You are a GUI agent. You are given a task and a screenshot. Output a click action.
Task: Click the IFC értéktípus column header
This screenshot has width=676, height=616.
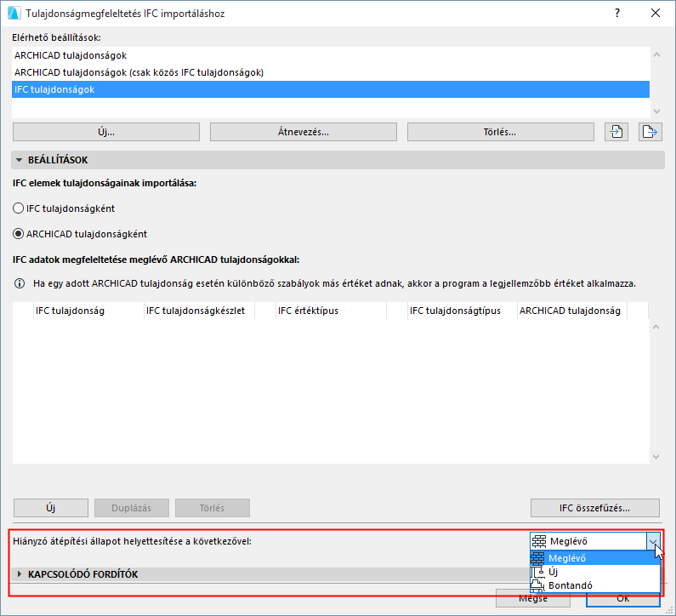tap(331, 311)
